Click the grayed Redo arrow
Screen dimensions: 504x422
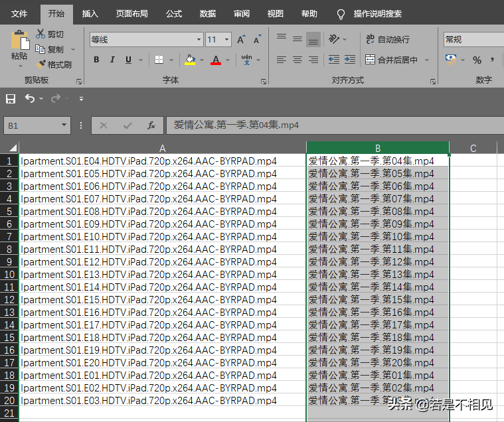(56, 98)
